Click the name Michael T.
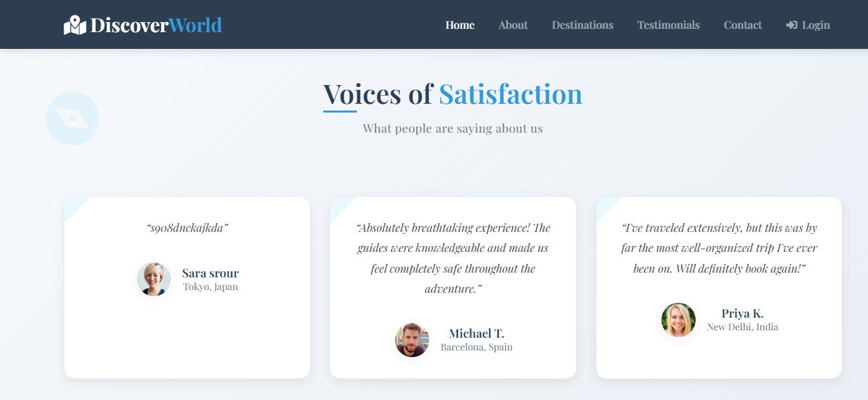This screenshot has width=868, height=400. (x=476, y=333)
